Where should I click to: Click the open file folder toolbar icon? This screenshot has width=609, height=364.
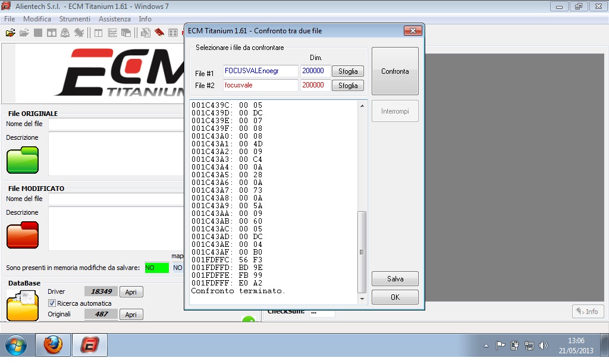[11, 33]
